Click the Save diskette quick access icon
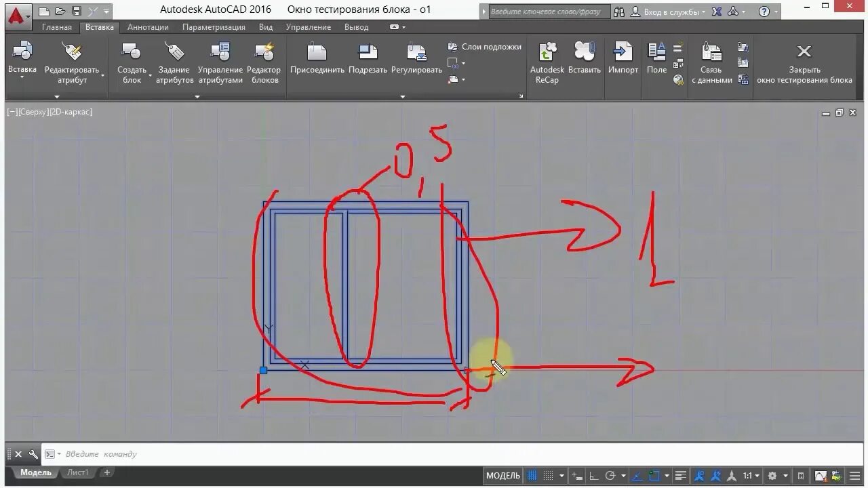 (x=77, y=12)
